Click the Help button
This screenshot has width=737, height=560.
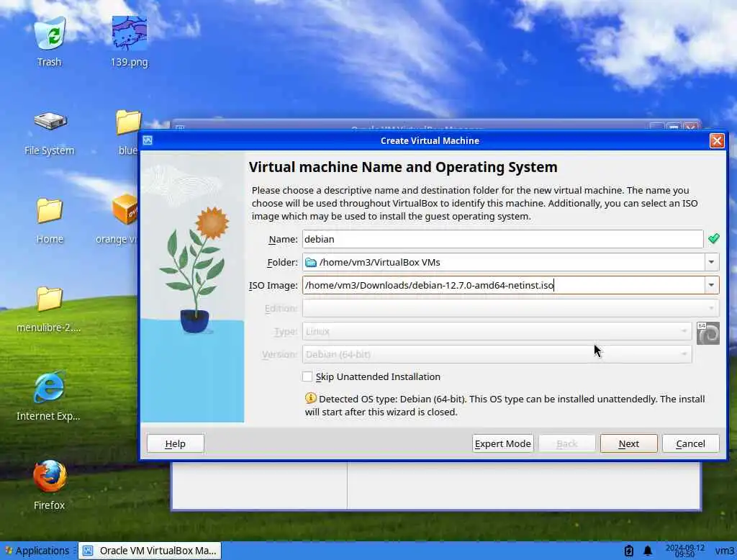pyautogui.click(x=176, y=443)
